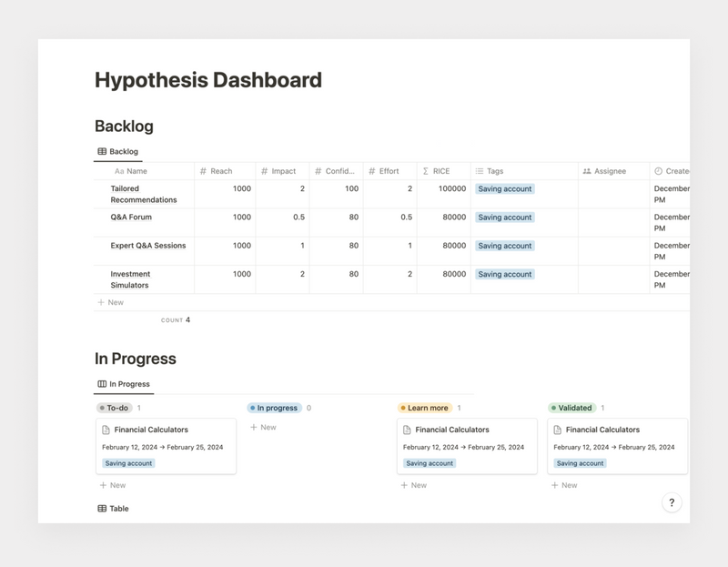Click the In progress status group label

(274, 408)
